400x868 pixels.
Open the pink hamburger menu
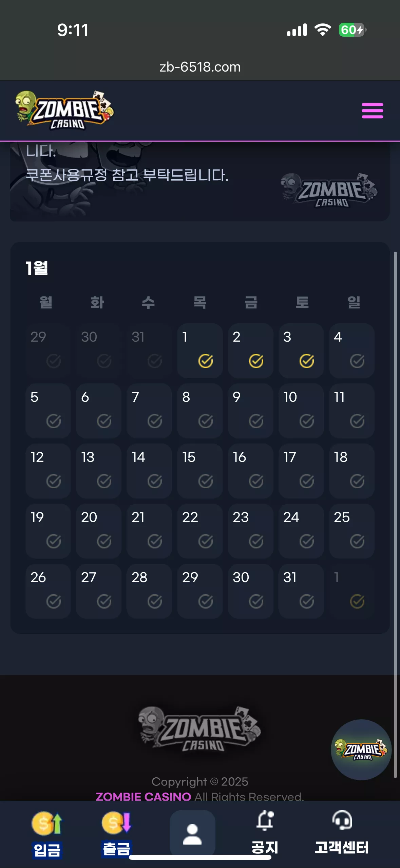[x=372, y=111]
